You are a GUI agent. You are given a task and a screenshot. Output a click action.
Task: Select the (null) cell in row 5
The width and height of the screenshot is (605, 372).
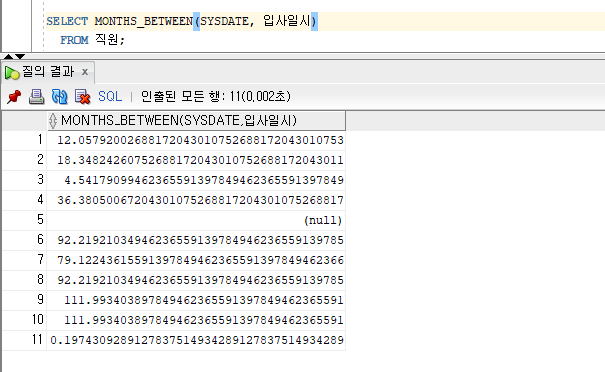(196, 220)
